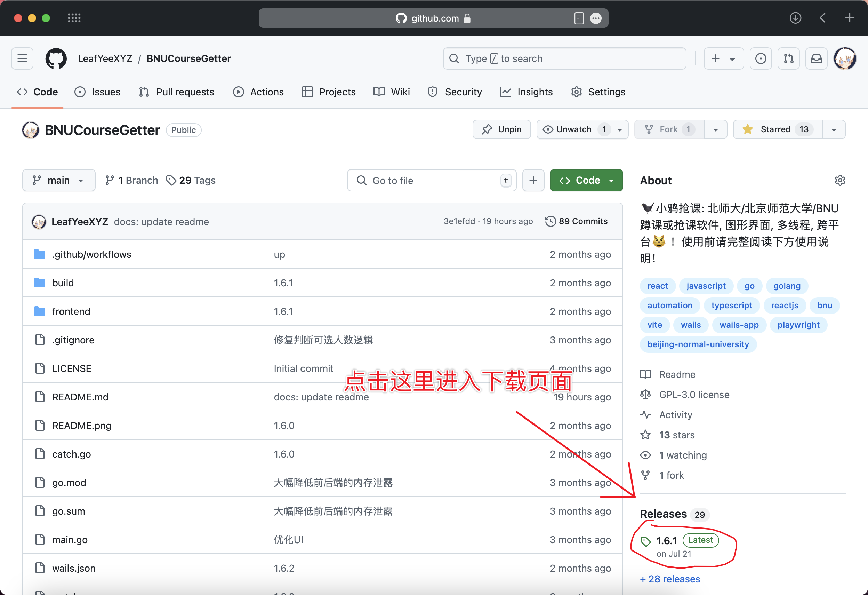Open the Insights tab

coord(526,92)
